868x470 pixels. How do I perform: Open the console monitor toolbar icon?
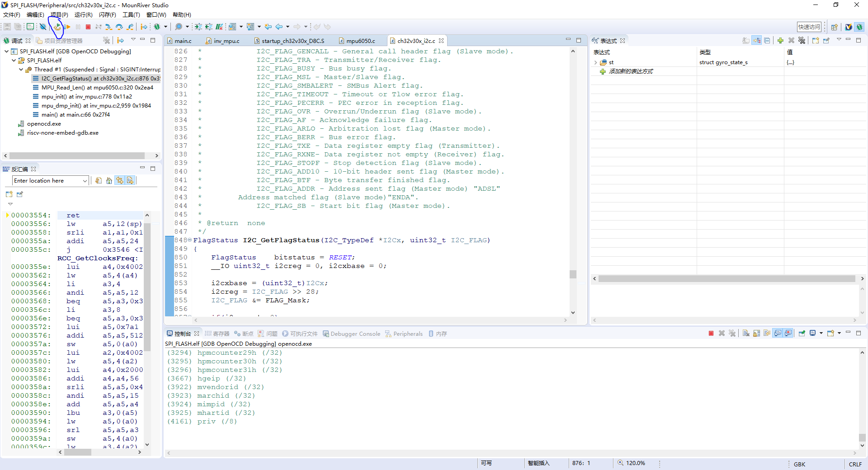click(30, 27)
